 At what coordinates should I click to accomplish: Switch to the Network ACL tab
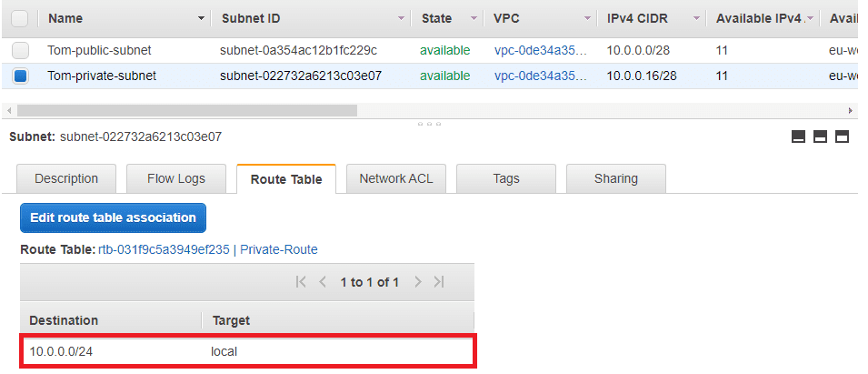396,178
